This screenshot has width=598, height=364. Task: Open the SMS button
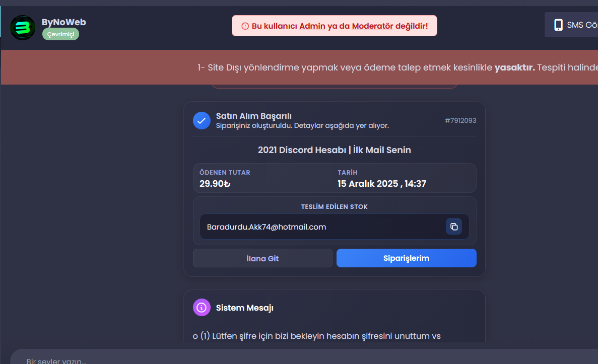pos(571,25)
